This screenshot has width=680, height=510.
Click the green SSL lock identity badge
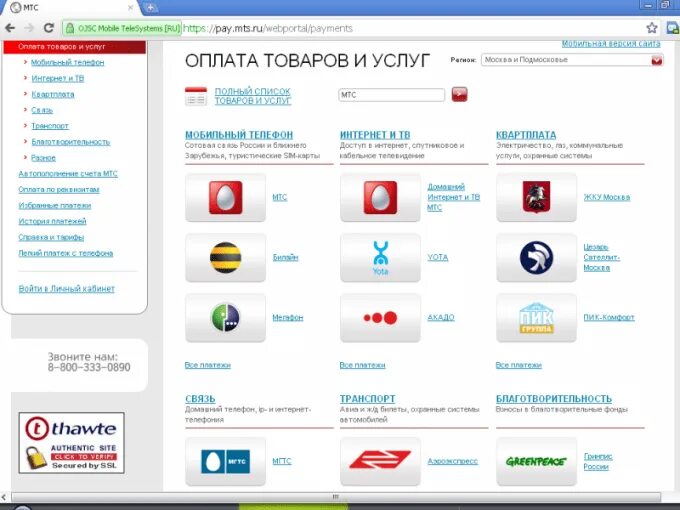pyautogui.click(x=122, y=29)
